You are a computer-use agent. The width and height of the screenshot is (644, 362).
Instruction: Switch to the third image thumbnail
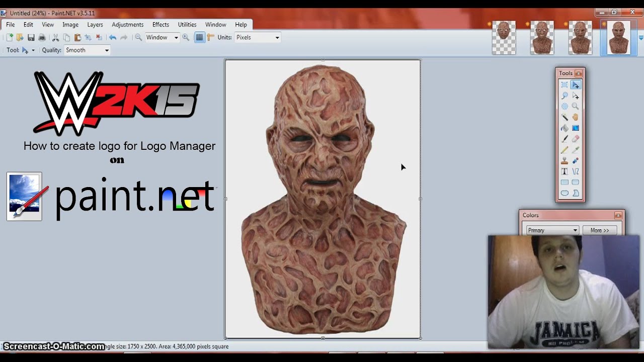[580, 38]
